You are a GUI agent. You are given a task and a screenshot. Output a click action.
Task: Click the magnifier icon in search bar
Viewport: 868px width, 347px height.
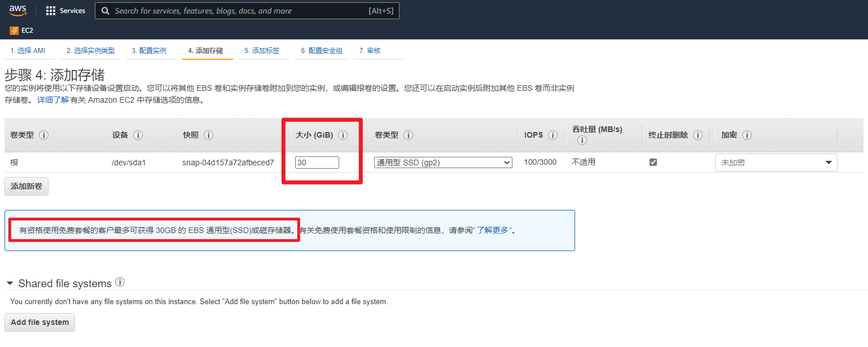tap(105, 11)
